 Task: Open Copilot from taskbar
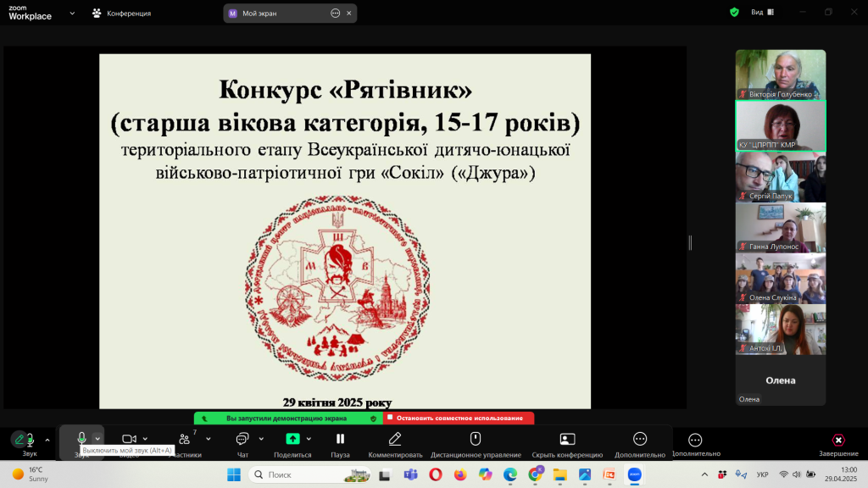(x=486, y=474)
